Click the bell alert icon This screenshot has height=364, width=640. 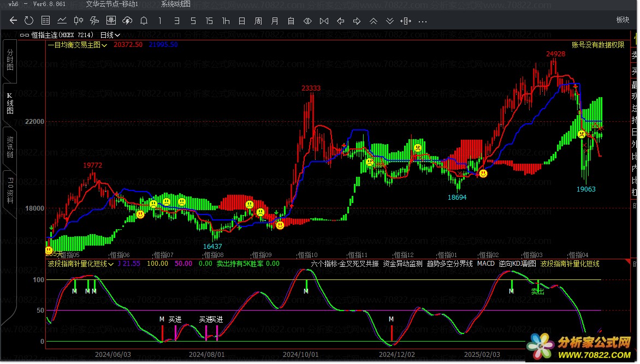144,21
